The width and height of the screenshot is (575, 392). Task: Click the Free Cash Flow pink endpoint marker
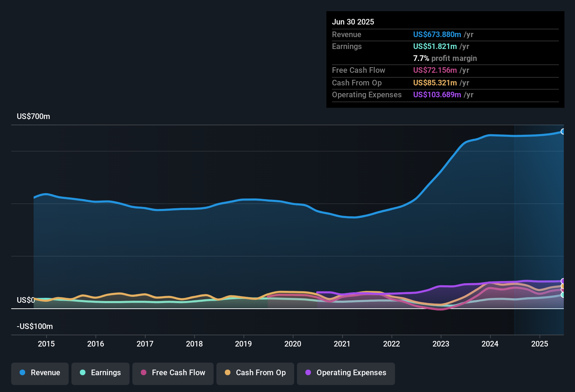tap(563, 289)
